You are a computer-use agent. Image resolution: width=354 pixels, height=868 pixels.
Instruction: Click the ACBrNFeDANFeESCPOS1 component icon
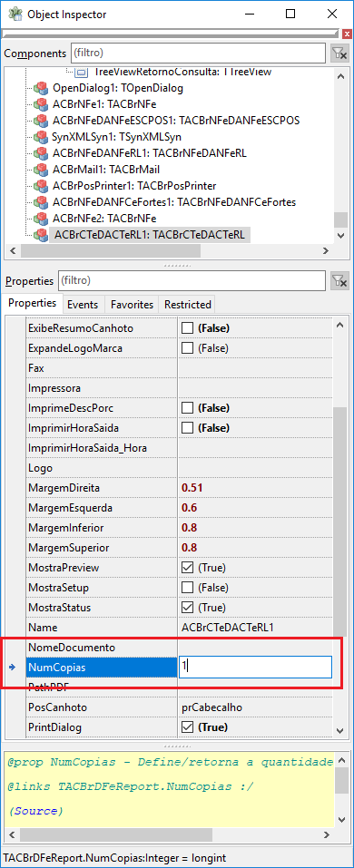41,120
